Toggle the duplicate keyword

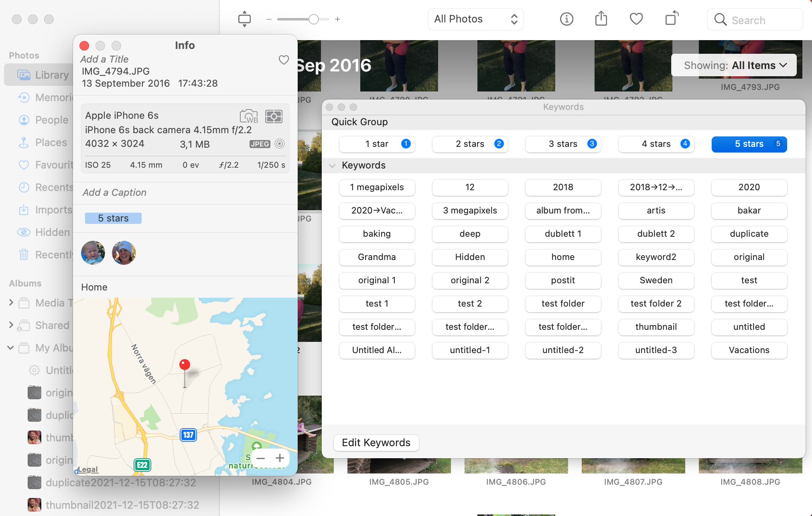click(749, 234)
